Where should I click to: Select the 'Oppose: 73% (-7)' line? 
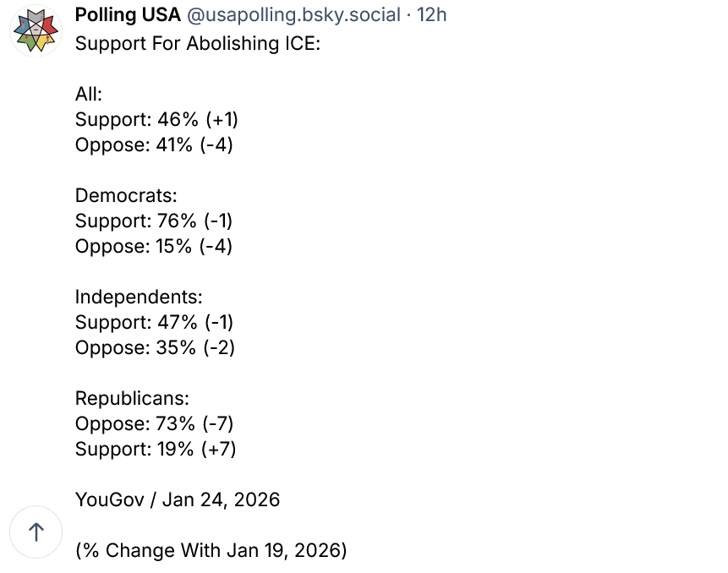(155, 423)
